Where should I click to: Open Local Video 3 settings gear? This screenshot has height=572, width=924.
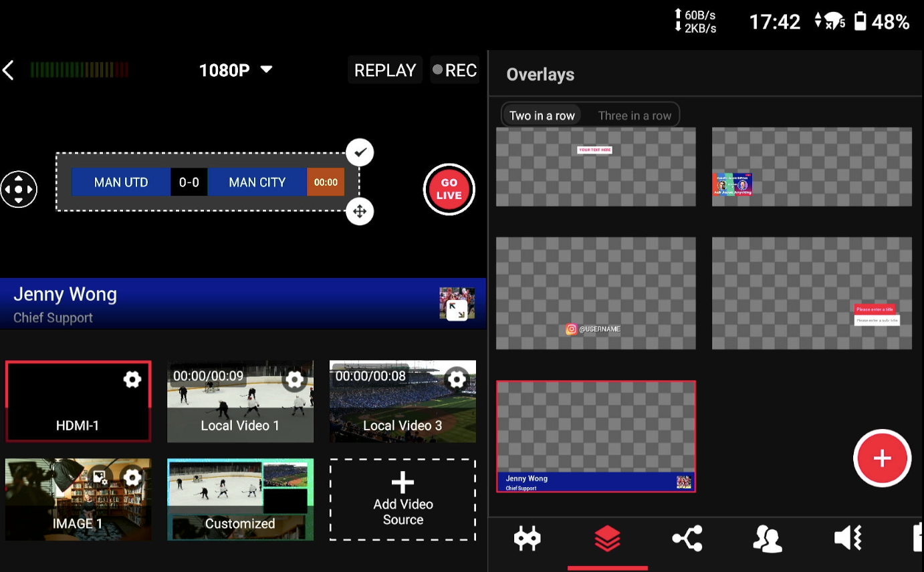[x=457, y=380]
